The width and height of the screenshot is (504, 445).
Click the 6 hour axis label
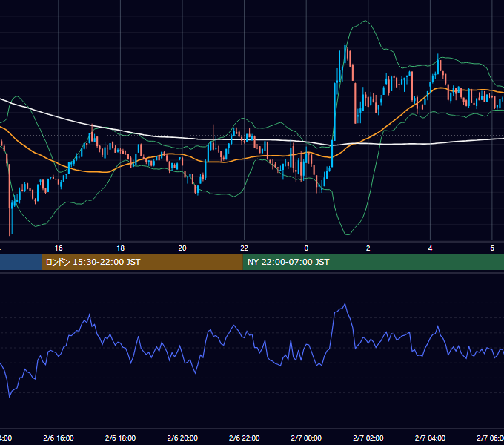(x=492, y=248)
